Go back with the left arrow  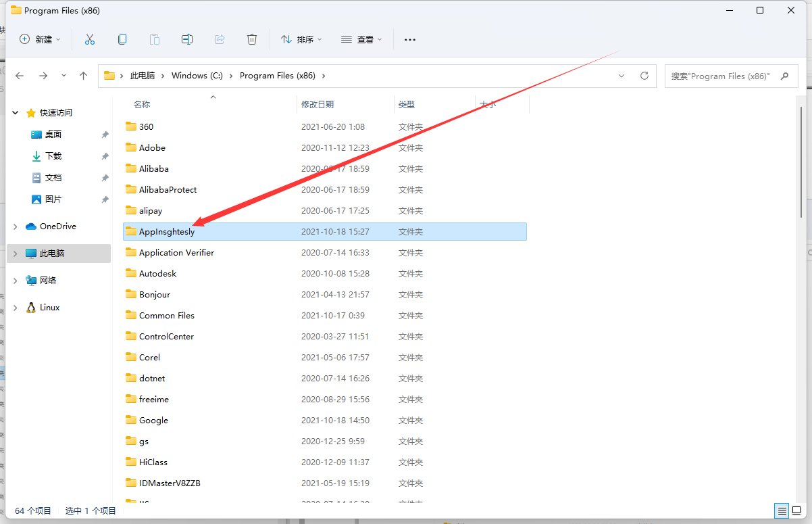click(20, 76)
